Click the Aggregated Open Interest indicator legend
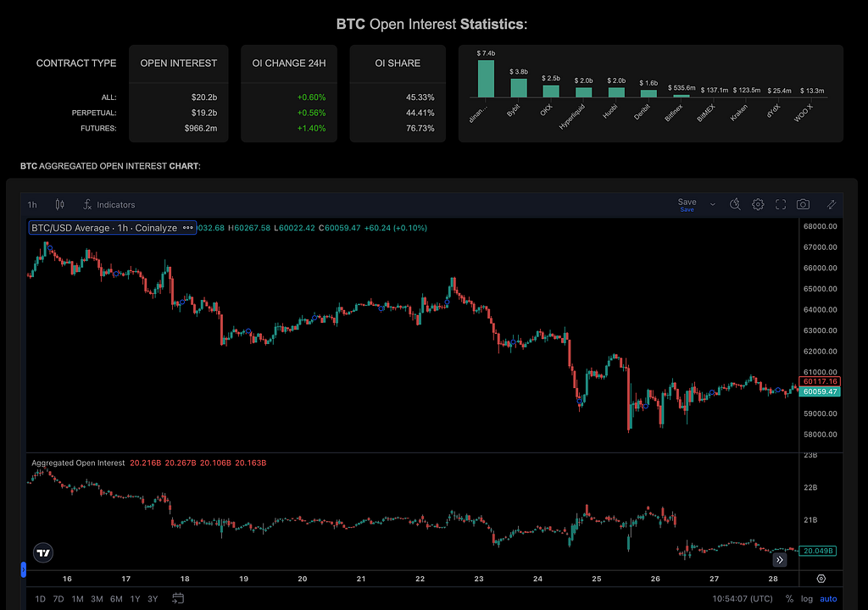The image size is (868, 610). (x=78, y=463)
